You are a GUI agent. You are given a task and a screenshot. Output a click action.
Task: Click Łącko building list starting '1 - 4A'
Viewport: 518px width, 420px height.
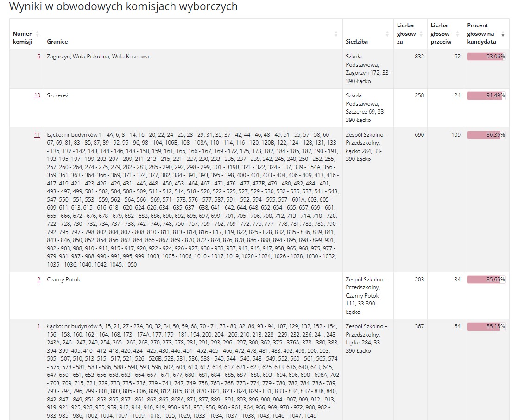(193, 200)
